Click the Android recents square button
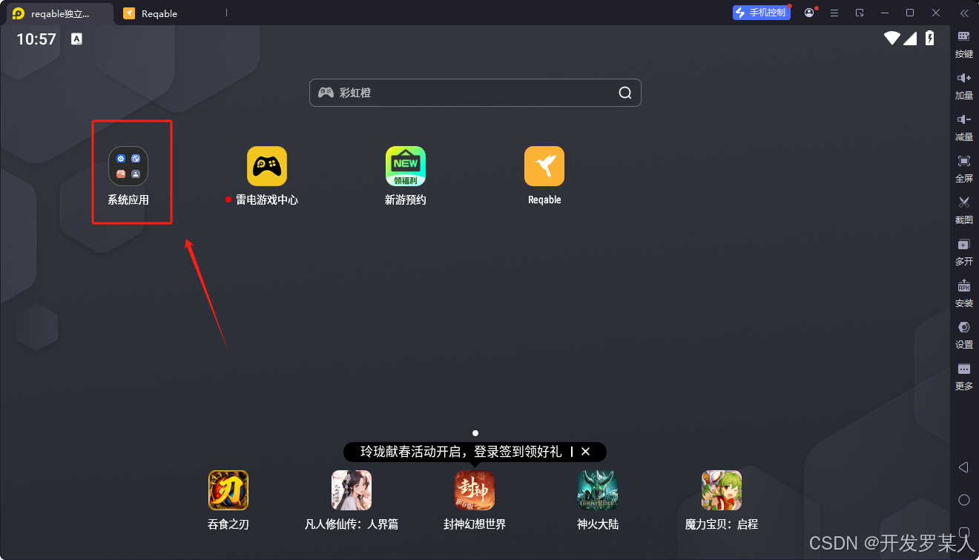Image resolution: width=979 pixels, height=560 pixels. point(964,532)
